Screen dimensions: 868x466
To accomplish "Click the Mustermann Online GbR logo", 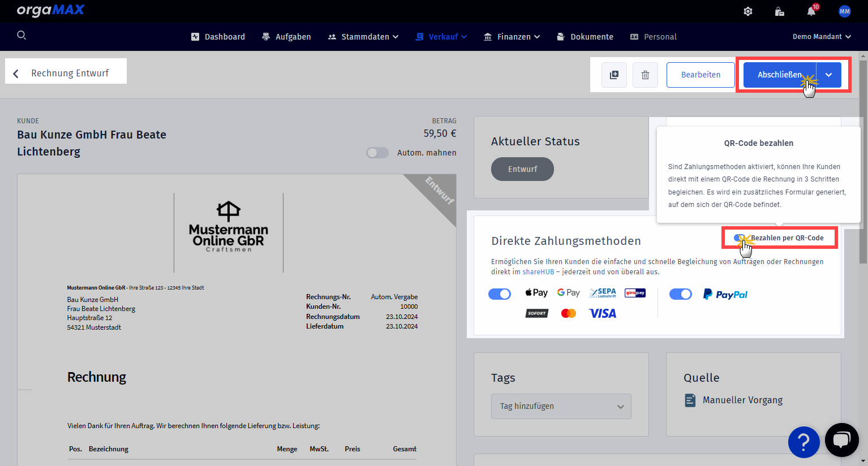I will 229,226.
